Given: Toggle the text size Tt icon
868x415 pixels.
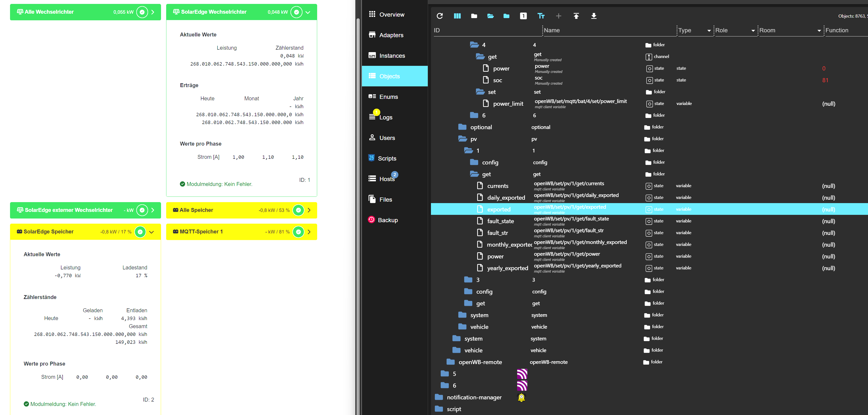Looking at the screenshot, I should (x=541, y=16).
